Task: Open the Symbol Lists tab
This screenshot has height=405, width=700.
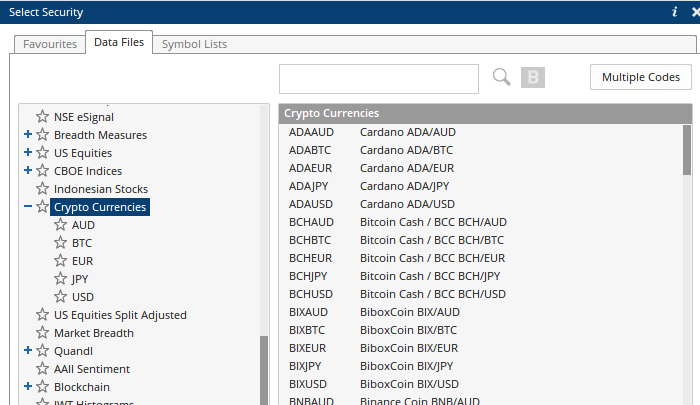Action: (x=194, y=44)
